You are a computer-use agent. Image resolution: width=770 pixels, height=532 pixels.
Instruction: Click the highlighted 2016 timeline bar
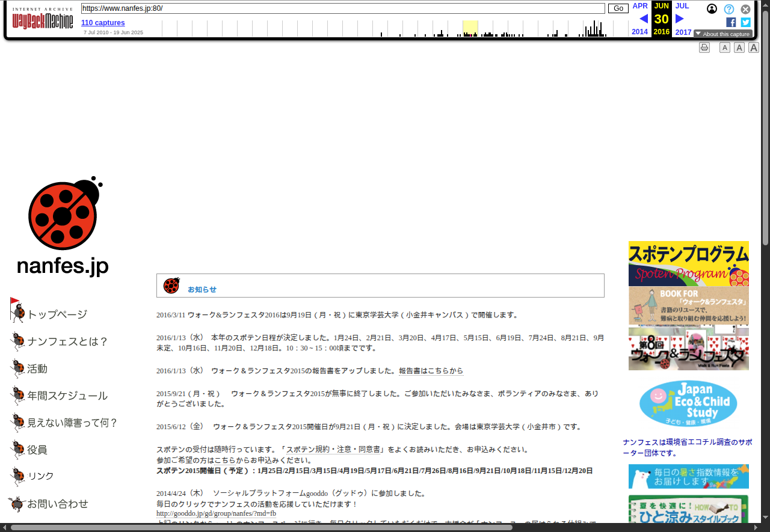click(x=470, y=29)
